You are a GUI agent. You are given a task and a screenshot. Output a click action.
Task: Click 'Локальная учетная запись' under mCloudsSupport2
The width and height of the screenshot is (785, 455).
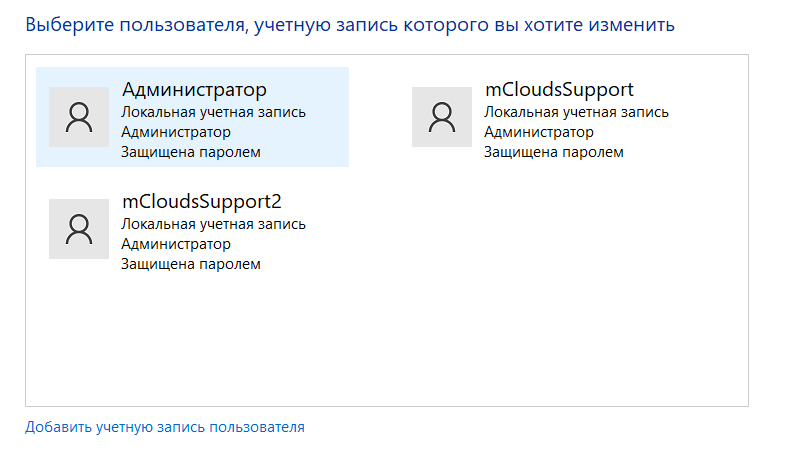[x=213, y=224]
